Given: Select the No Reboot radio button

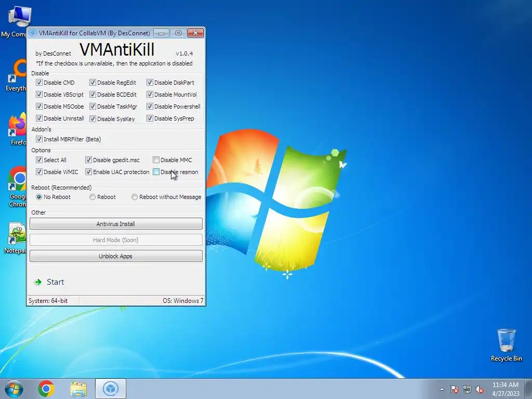Looking at the screenshot, I should point(39,197).
